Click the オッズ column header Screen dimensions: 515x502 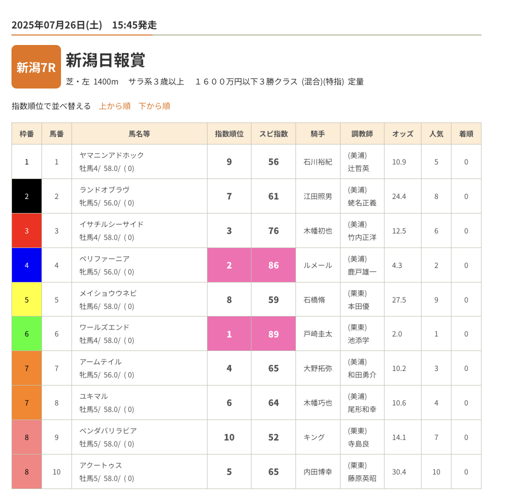(x=403, y=134)
